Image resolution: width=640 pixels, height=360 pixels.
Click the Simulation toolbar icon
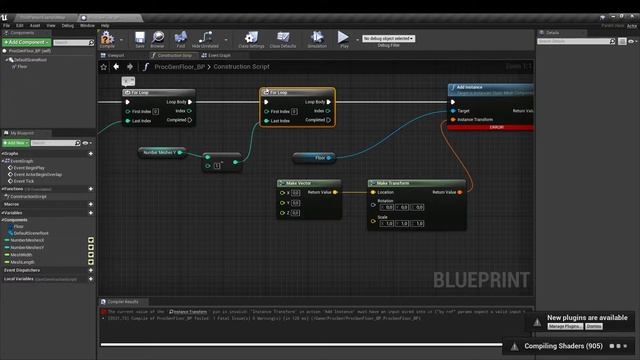317,38
